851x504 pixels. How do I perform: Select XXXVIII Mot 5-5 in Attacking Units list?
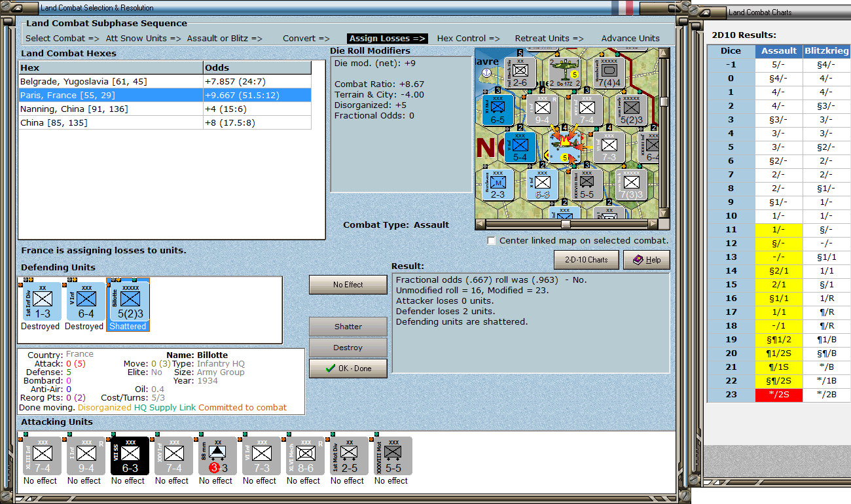[x=393, y=456]
